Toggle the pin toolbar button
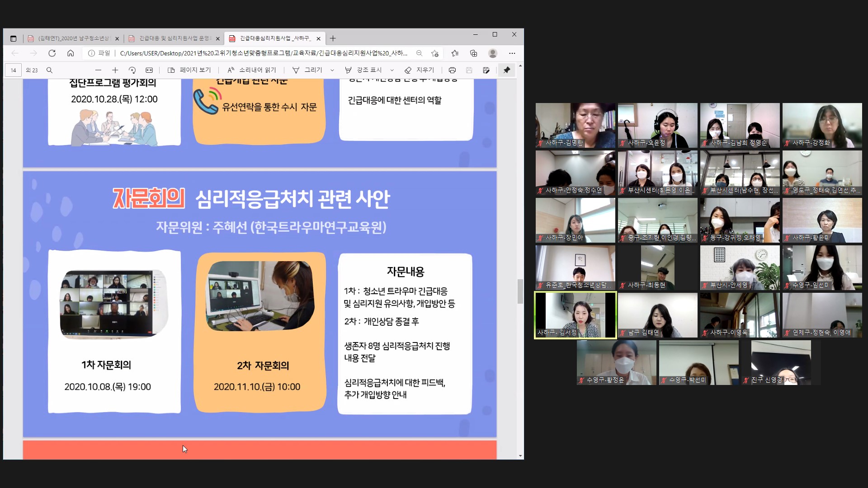This screenshot has height=488, width=868. (507, 70)
